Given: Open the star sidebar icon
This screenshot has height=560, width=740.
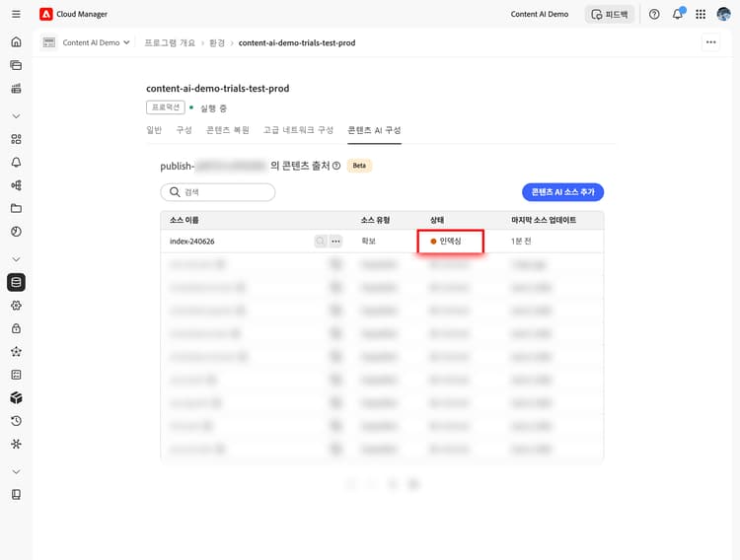Looking at the screenshot, I should pos(16,351).
